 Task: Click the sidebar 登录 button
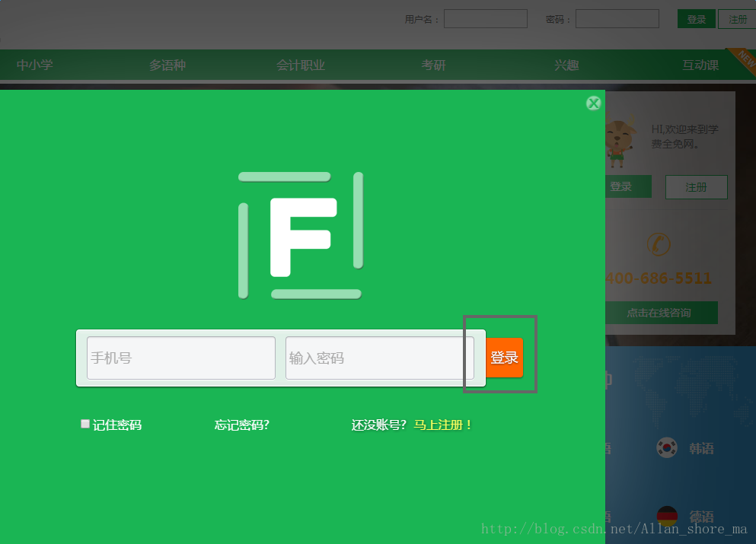(628, 186)
